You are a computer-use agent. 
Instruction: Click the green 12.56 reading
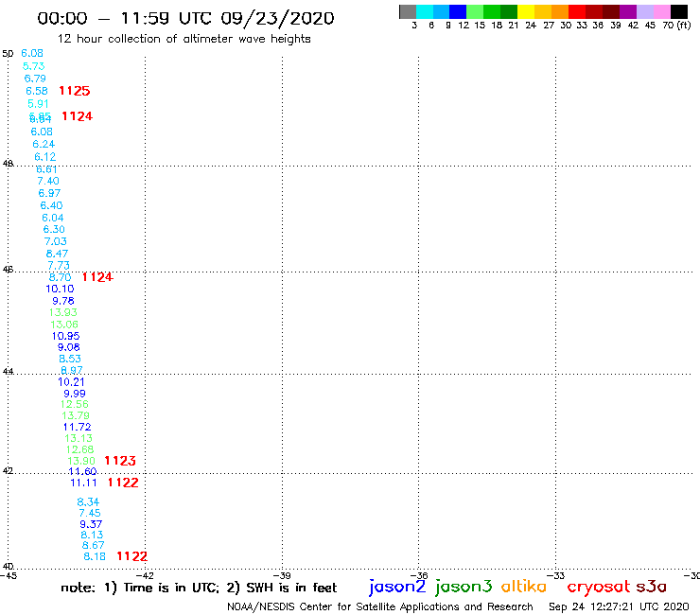[x=75, y=405]
